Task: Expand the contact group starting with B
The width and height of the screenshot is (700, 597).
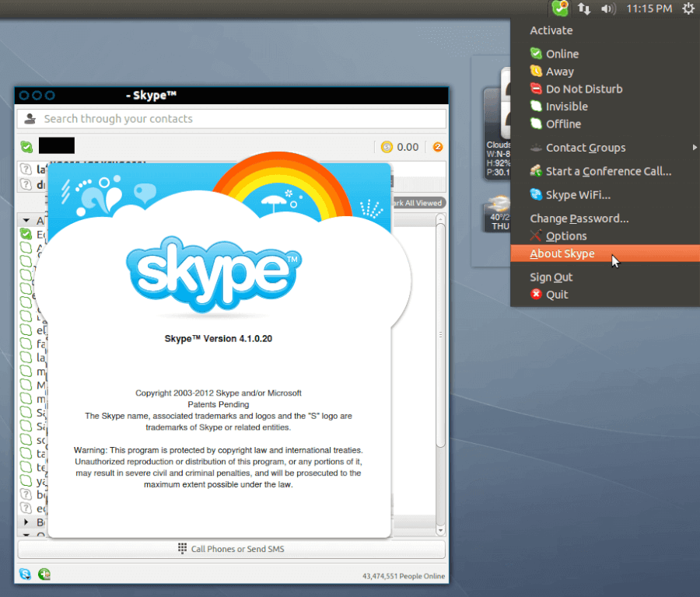Action: pos(26,522)
